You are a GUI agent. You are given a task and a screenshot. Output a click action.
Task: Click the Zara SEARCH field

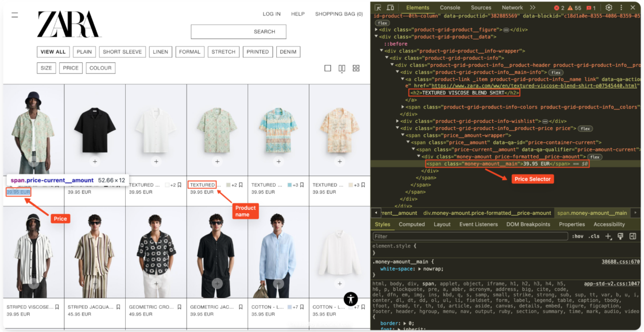[x=238, y=31]
